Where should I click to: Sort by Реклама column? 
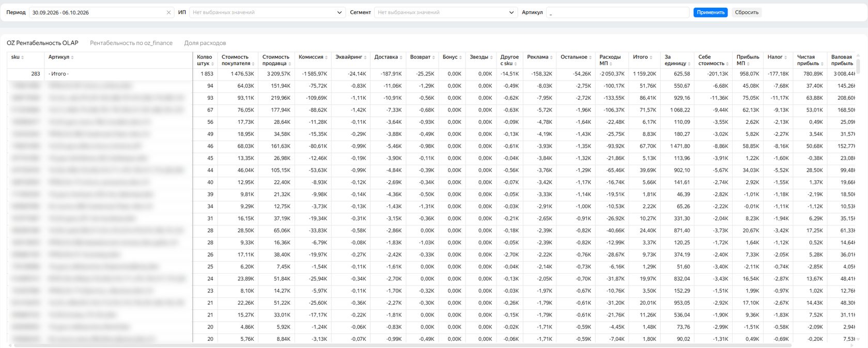(x=551, y=57)
